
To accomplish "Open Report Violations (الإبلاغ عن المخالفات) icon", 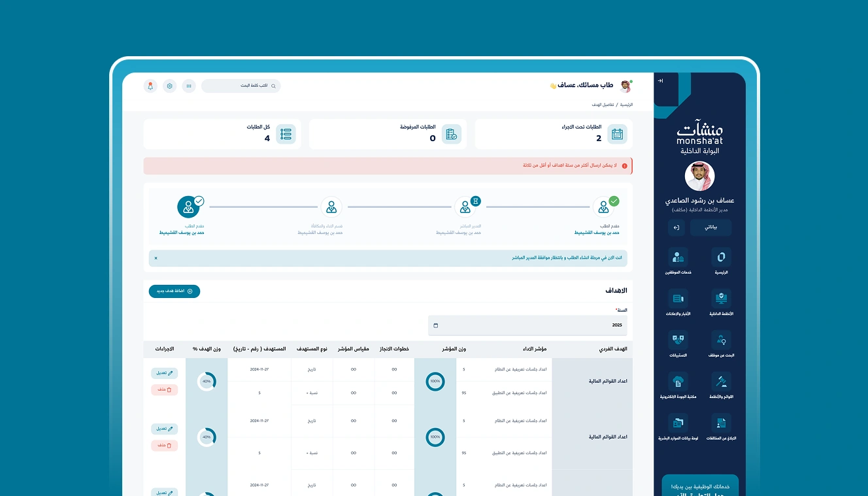I will 721,423.
